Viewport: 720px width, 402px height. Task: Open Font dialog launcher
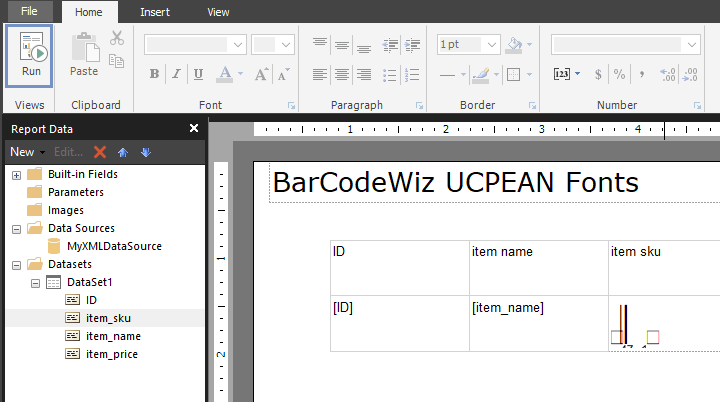(292, 106)
